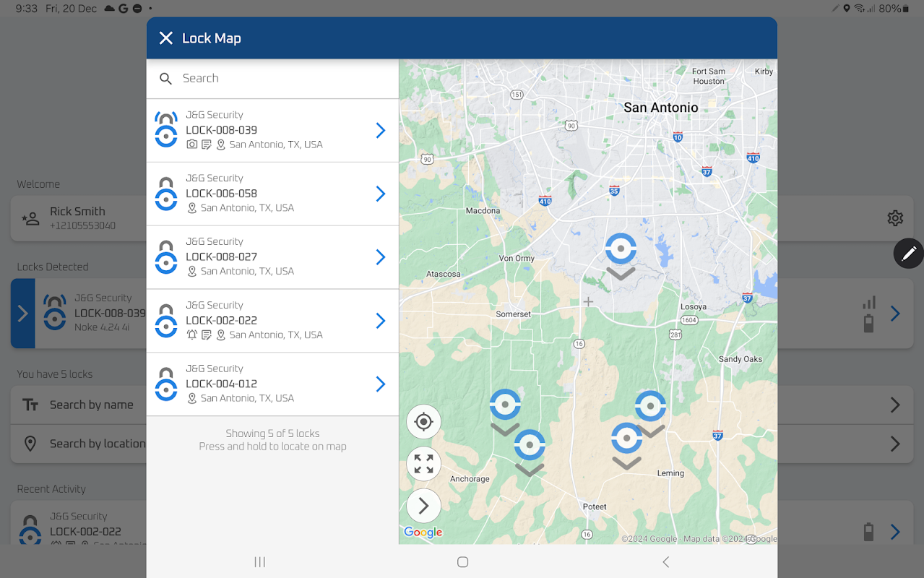Tap the floating pencil edit button
Screen dimensions: 924x578
(x=909, y=254)
